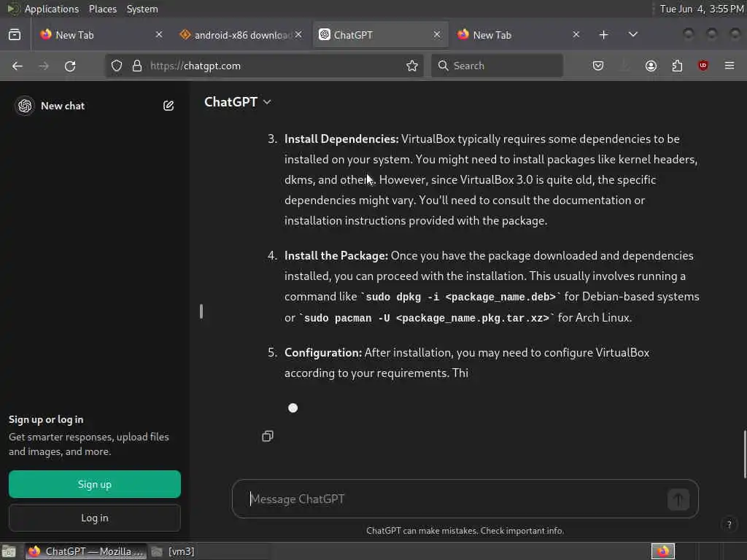
Task: Click the show desktop icon in taskbar
Action: click(x=9, y=551)
